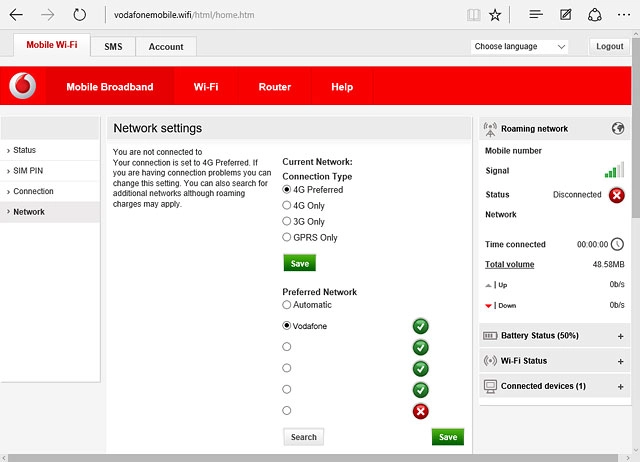Viewport: 640px width, 462px height.
Task: Click the browser refresh icon
Action: [80, 15]
